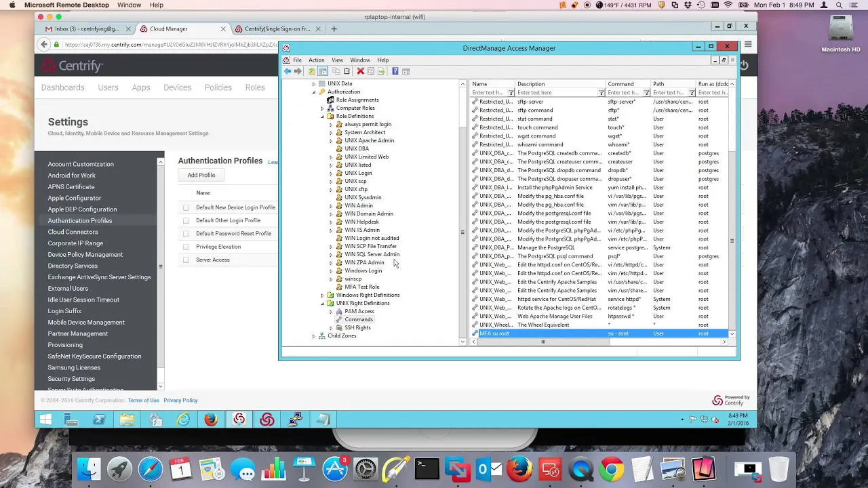Check the Server Access profile checkbox
The width and height of the screenshot is (868, 488).
pos(186,260)
